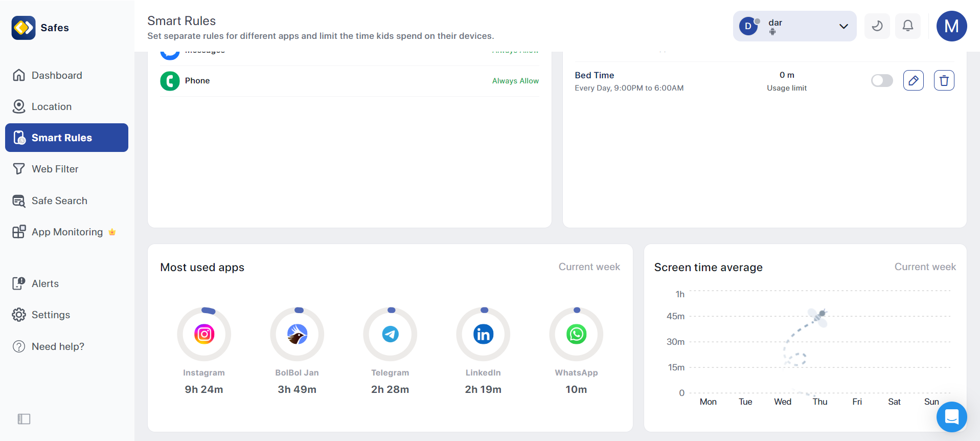Click Mon on the chart axis
This screenshot has width=980, height=441.
[x=708, y=402]
